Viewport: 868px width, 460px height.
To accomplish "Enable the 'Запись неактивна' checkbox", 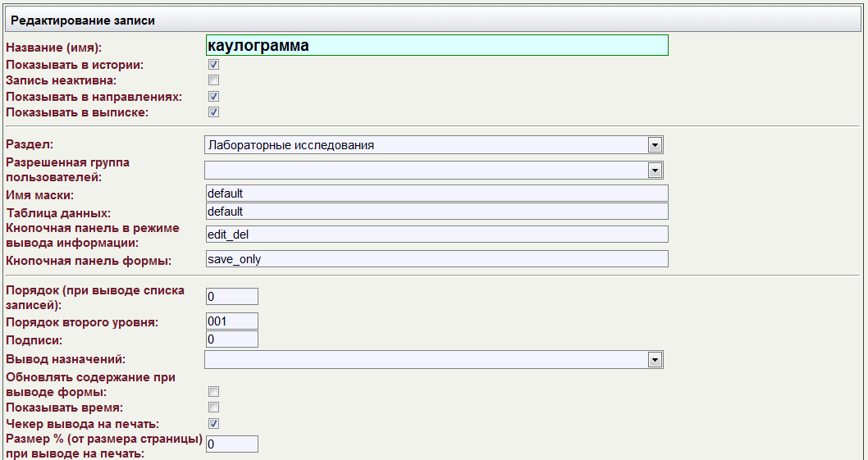I will [213, 80].
